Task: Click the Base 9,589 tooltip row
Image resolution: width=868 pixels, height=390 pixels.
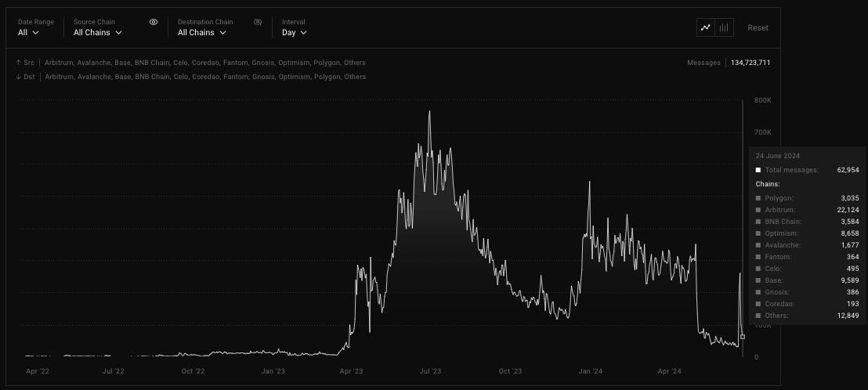Action: (x=807, y=280)
